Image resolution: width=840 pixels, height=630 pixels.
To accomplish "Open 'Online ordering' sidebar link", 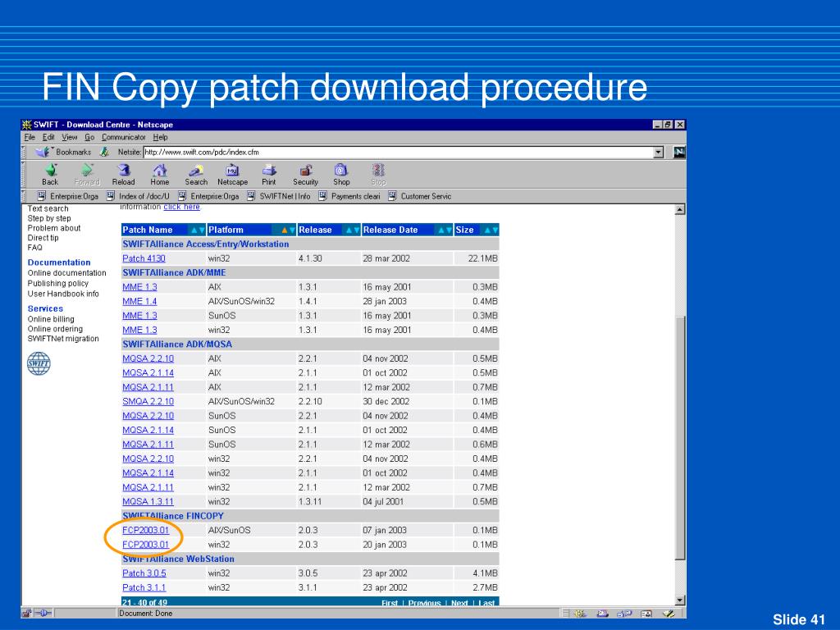I will pyautogui.click(x=55, y=329).
